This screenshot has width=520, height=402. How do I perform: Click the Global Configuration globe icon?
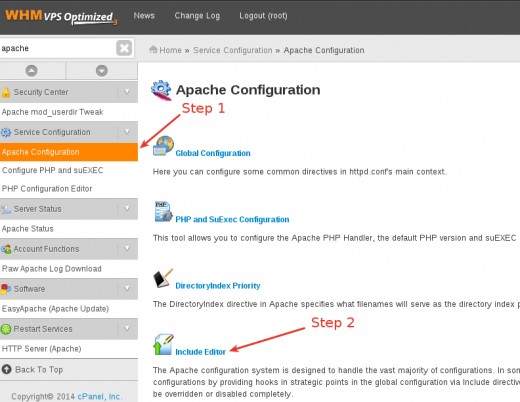click(x=163, y=146)
